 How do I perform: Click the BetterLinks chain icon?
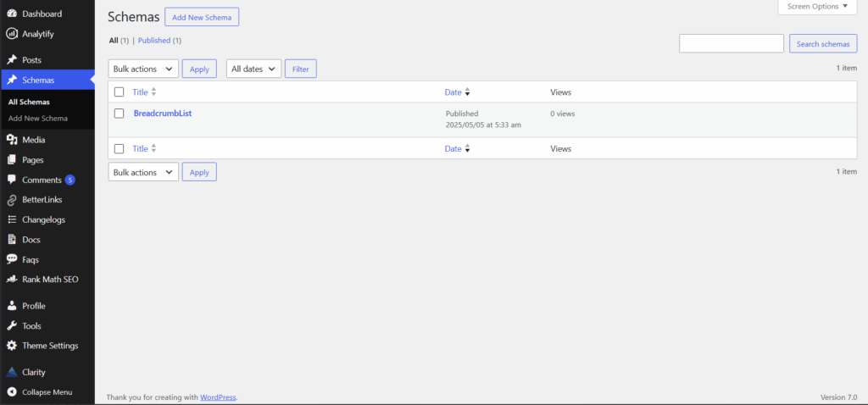point(12,200)
